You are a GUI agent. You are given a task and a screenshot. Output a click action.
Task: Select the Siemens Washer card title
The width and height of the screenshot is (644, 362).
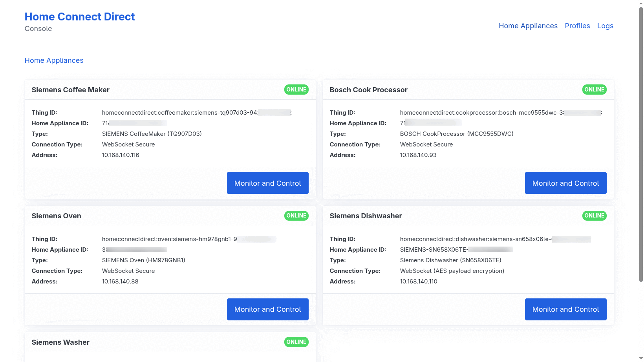click(60, 342)
